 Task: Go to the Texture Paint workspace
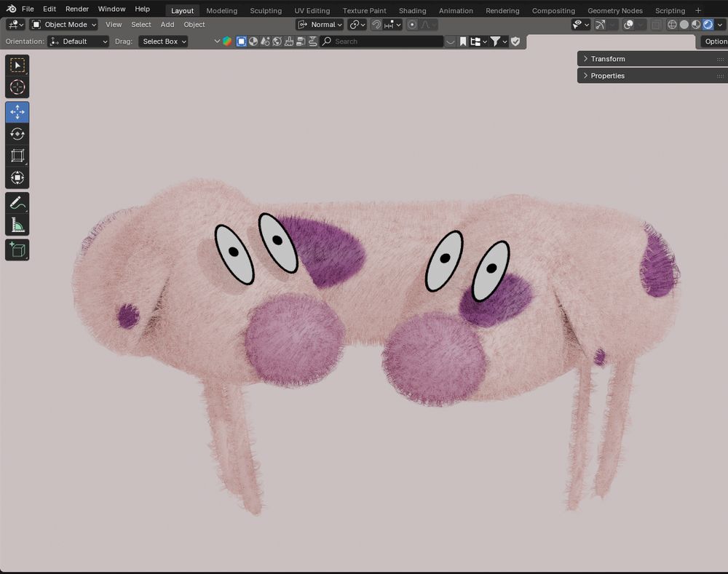365,10
